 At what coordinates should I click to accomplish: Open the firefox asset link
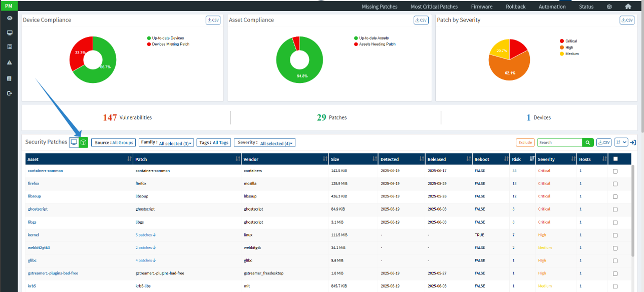33,183
